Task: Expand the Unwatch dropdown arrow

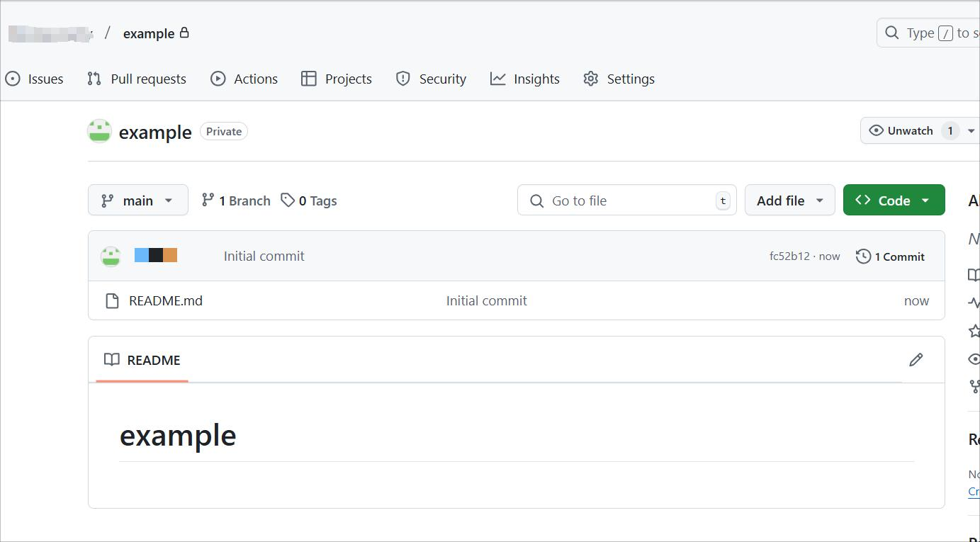Action: [971, 130]
